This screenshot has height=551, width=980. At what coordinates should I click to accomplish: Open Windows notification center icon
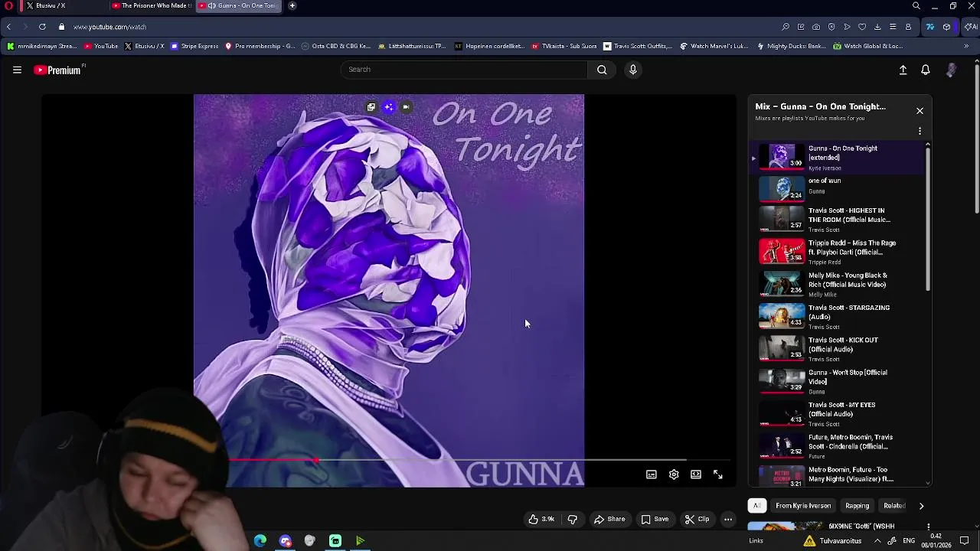(x=965, y=541)
